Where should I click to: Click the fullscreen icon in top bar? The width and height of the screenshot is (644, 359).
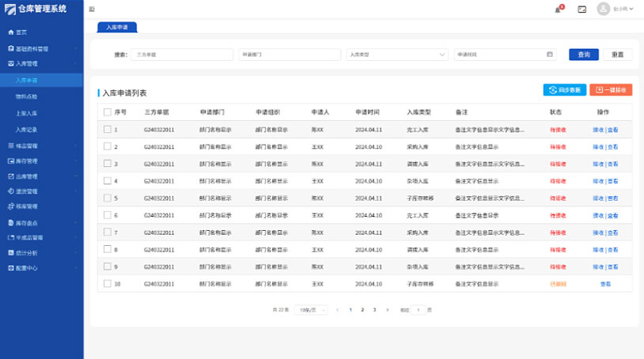point(581,9)
